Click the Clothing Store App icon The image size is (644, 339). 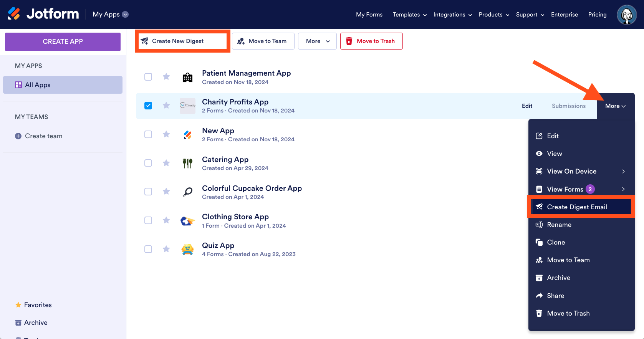pos(187,221)
